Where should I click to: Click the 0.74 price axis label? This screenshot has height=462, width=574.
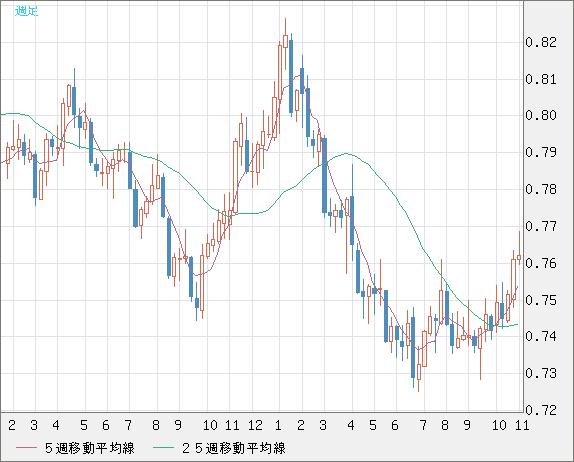pos(541,336)
